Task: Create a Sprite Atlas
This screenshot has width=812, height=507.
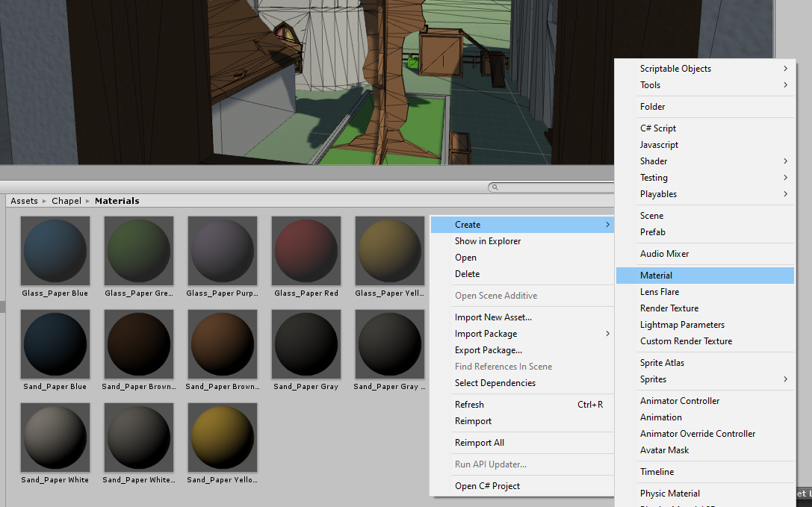Action: [x=662, y=363]
